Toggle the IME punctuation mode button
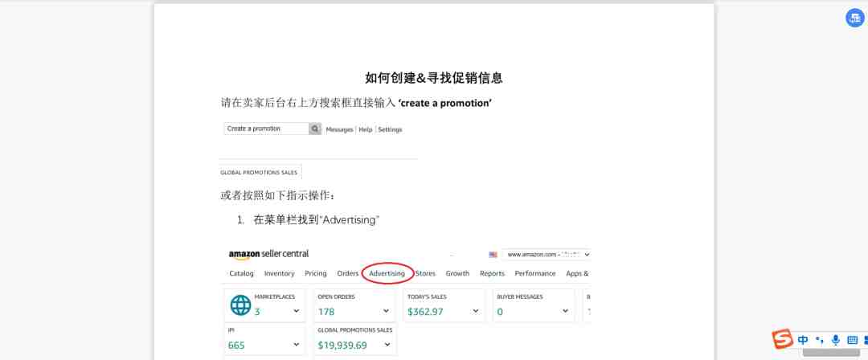Screen dimensions: 868x360 (x=820, y=340)
